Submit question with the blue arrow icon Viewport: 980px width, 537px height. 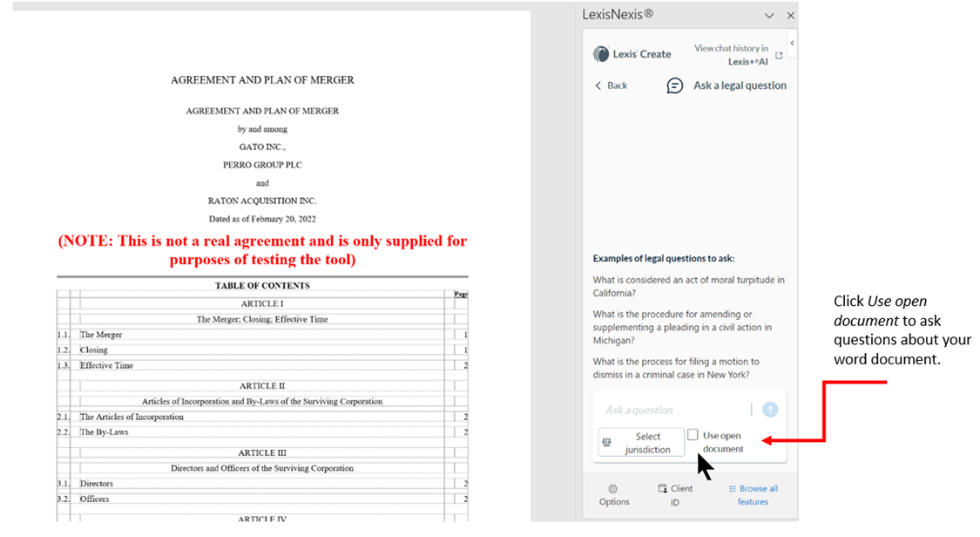point(770,410)
